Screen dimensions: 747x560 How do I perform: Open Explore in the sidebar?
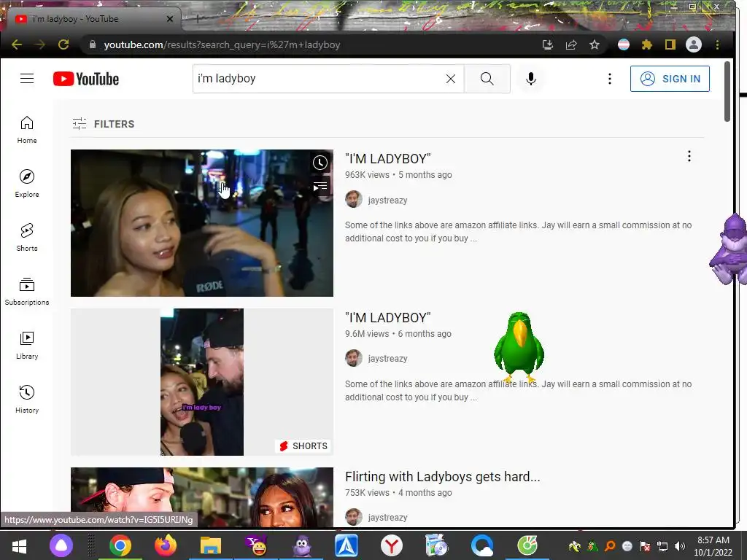pyautogui.click(x=27, y=183)
